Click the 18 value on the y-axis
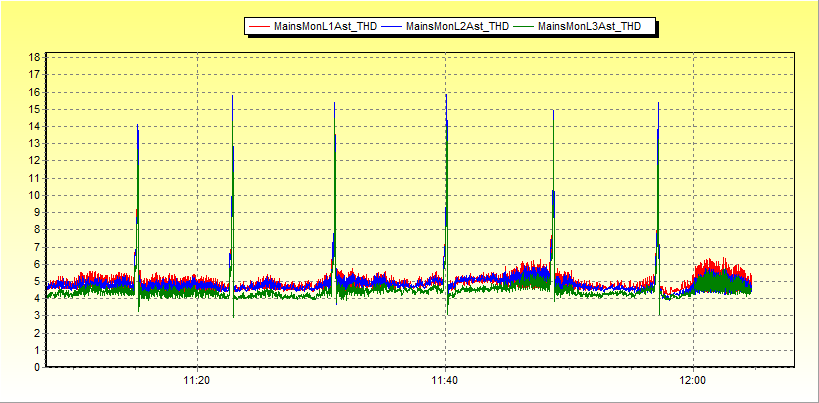The height and width of the screenshot is (403, 819). coord(35,58)
